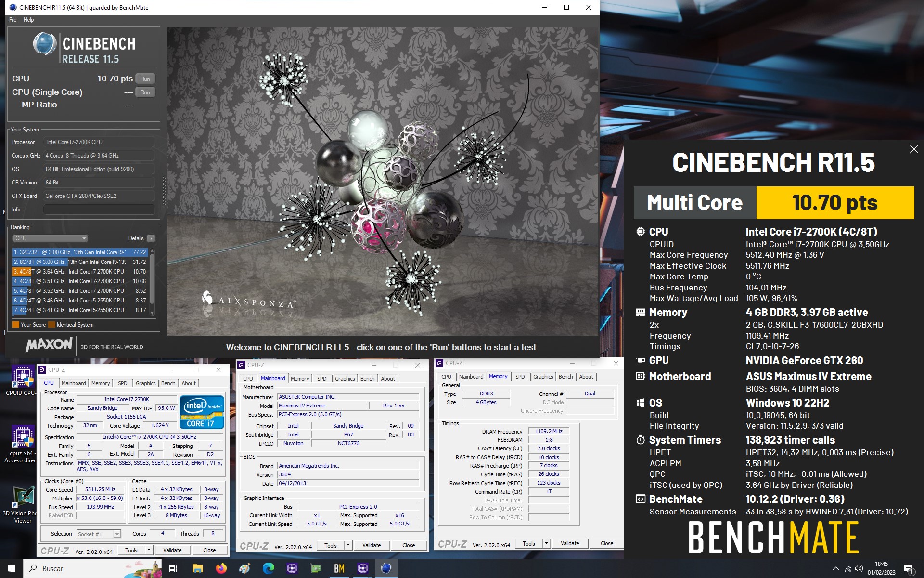Close the BenchMate results overlay with X
Screen dimensions: 924x578
914,149
